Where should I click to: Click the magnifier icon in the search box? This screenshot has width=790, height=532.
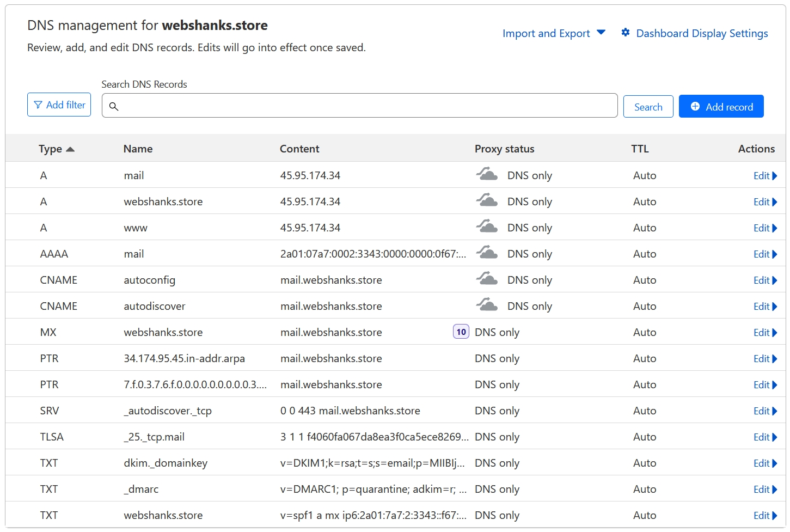click(x=114, y=106)
